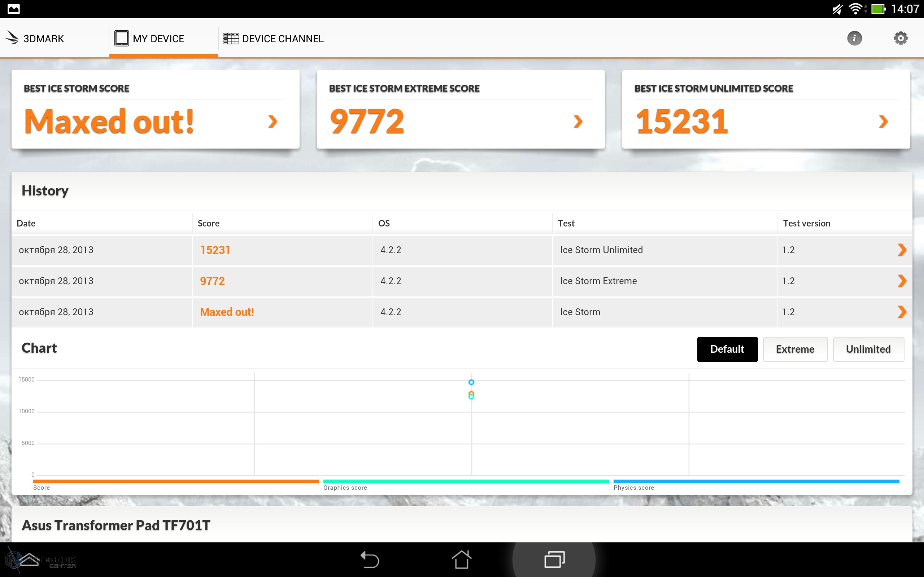
Task: Open settings gear icon
Action: (900, 38)
